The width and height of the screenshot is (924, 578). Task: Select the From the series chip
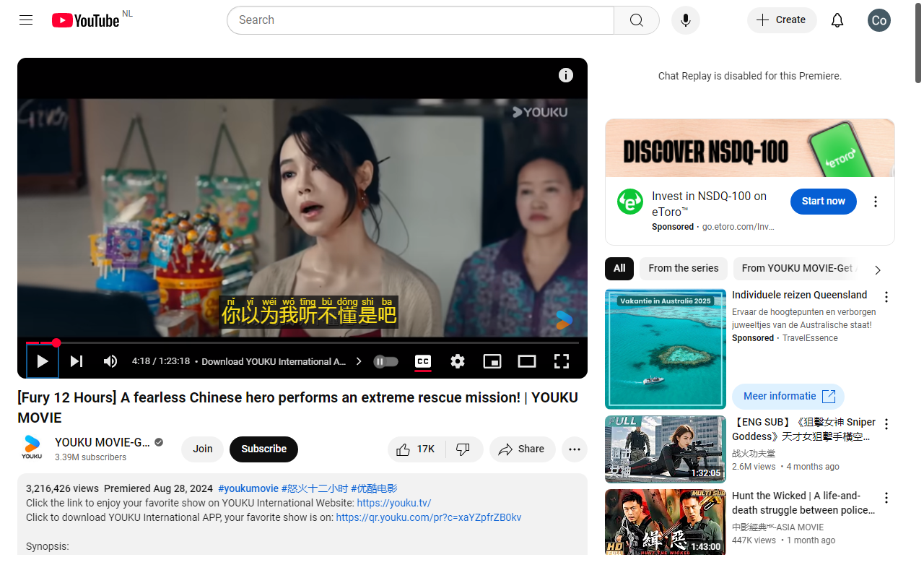[x=684, y=269]
